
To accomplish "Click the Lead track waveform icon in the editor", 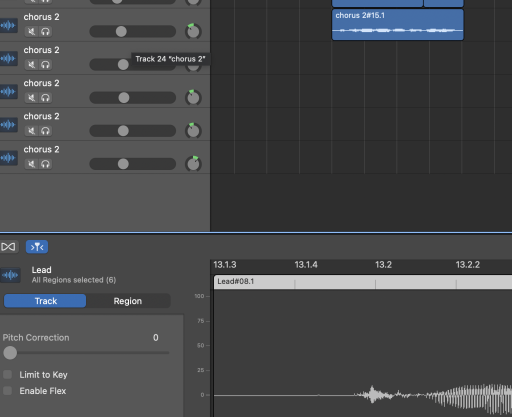I will click(x=10, y=275).
